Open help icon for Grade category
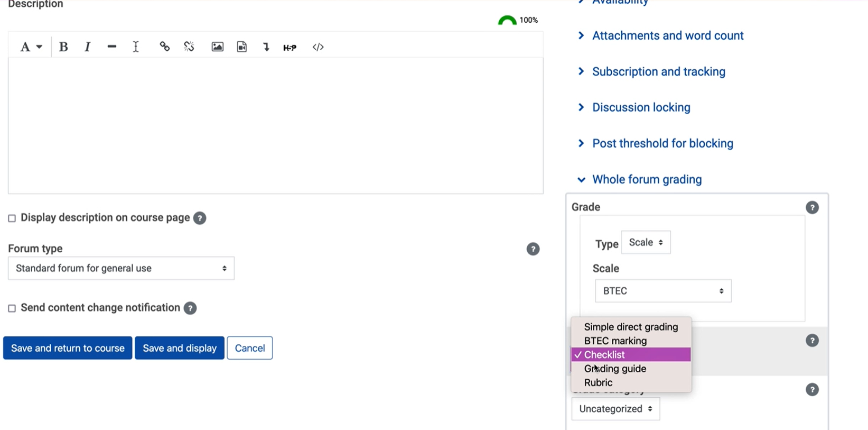The height and width of the screenshot is (430, 868). 813,390
